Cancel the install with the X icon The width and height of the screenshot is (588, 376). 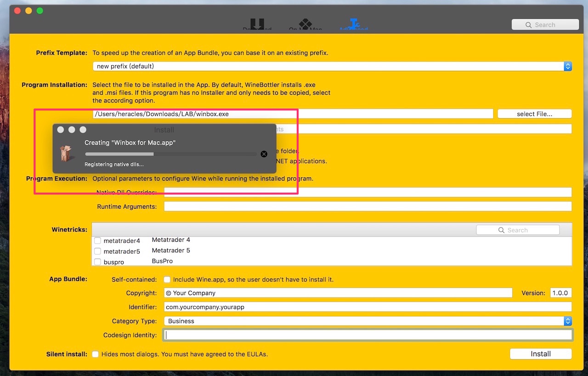pyautogui.click(x=264, y=154)
